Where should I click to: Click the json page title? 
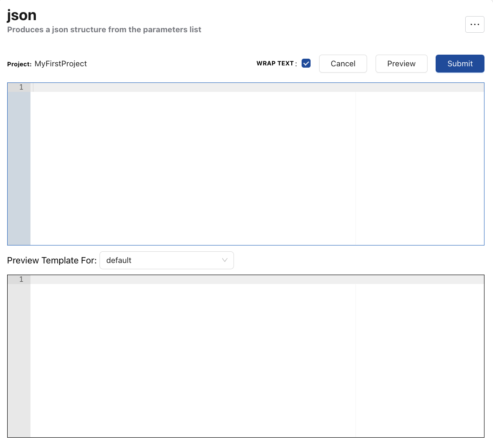(22, 15)
